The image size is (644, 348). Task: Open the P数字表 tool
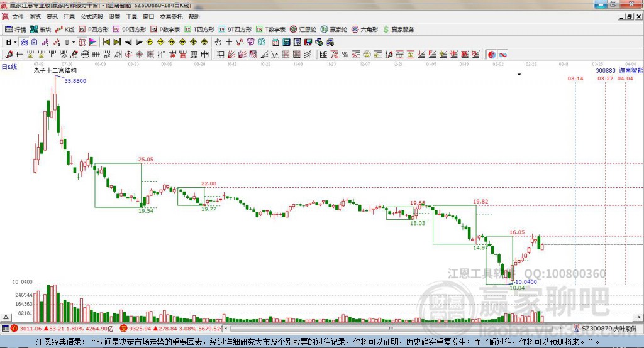point(165,29)
